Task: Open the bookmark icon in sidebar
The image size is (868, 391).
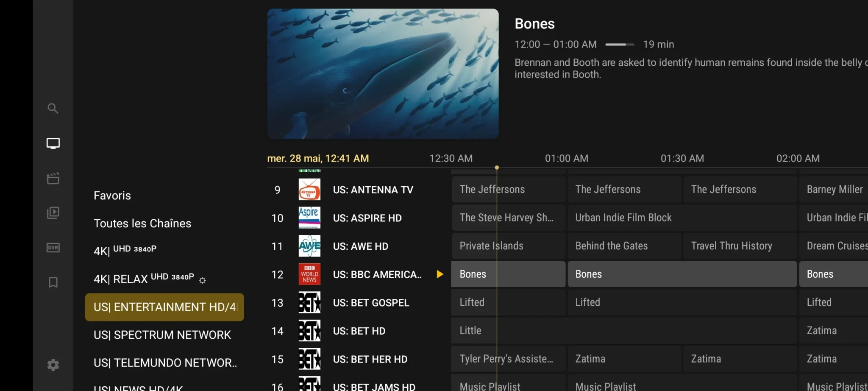Action: [x=53, y=282]
